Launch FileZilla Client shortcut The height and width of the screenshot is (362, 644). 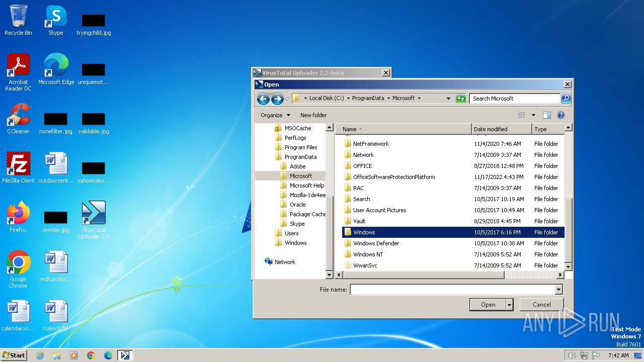18,167
